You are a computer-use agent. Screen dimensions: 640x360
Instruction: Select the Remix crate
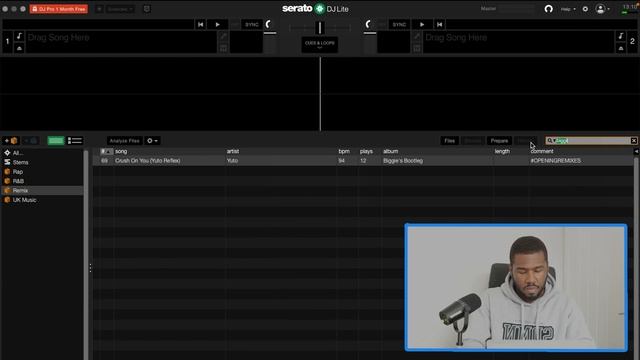(42, 191)
